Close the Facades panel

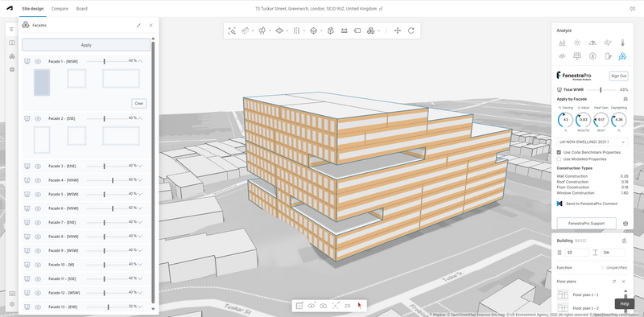coord(151,26)
